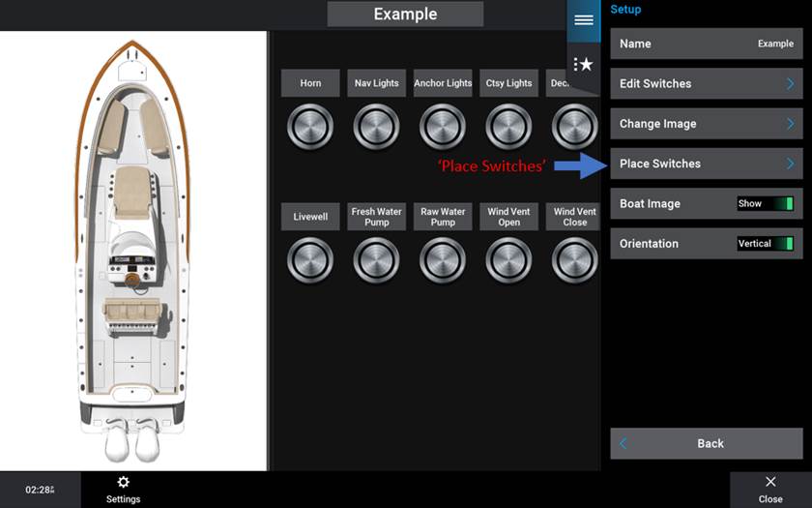The width and height of the screenshot is (812, 508).
Task: Expand the Change Image option
Action: tap(706, 124)
